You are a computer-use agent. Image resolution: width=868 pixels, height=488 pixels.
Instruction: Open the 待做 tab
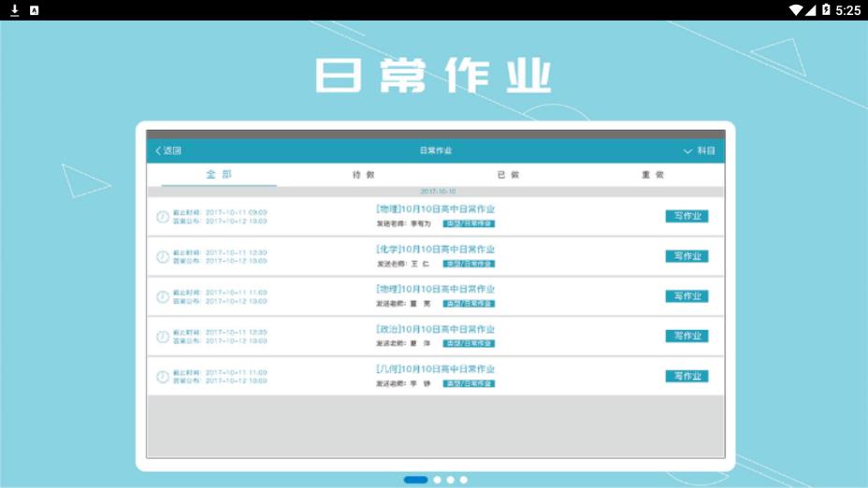tap(363, 175)
